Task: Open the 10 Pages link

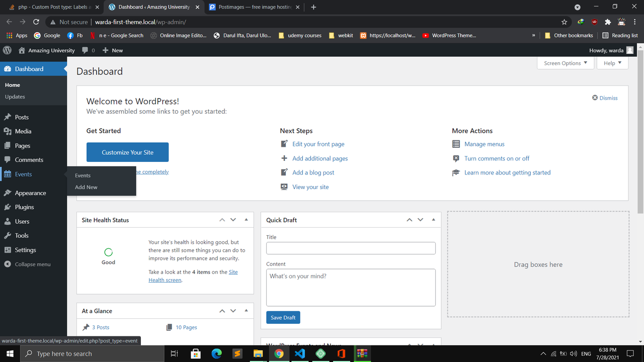Action: [186, 327]
